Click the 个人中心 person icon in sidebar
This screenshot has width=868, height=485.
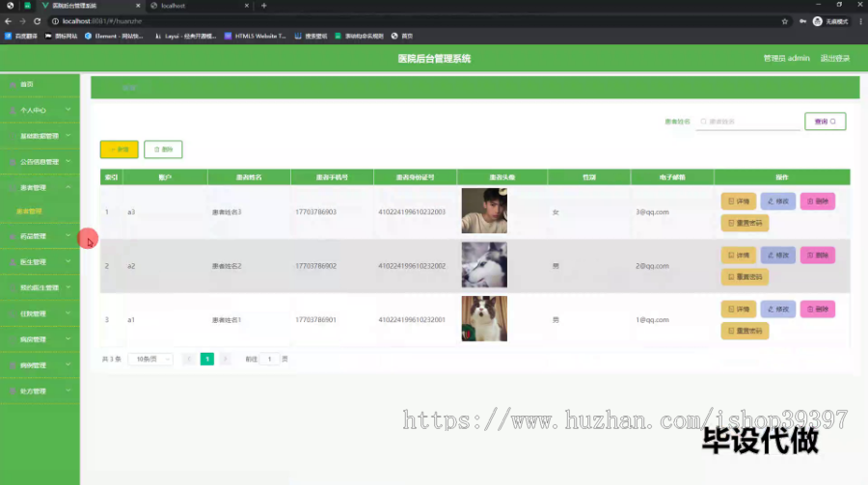pos(13,110)
